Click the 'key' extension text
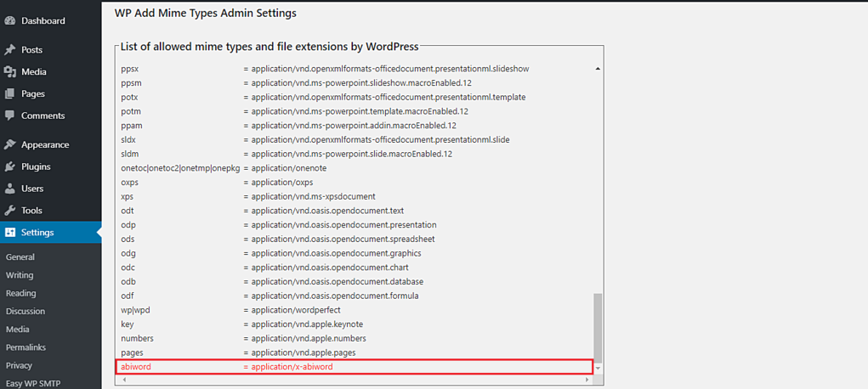 click(128, 324)
